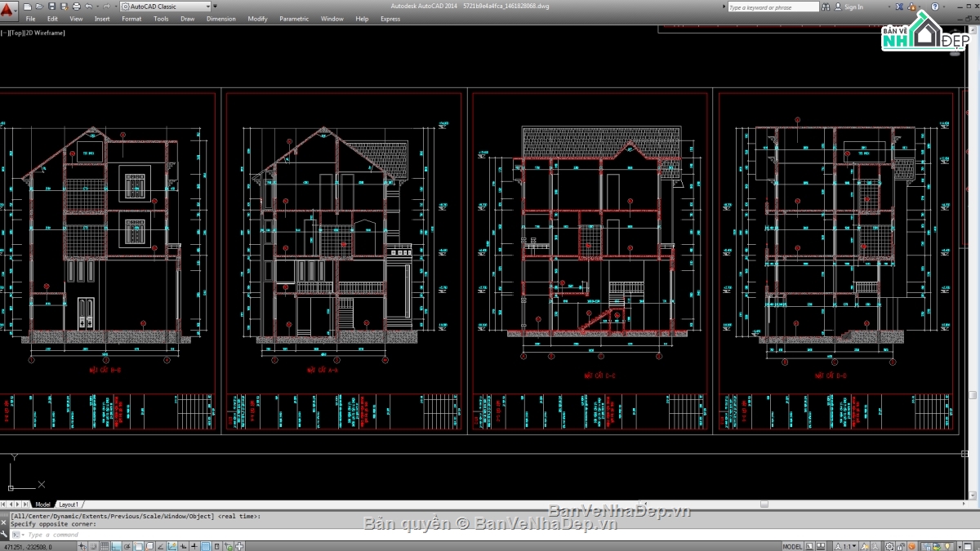Image resolution: width=980 pixels, height=551 pixels.
Task: Open a drawing file with the Open icon
Action: click(39, 6)
